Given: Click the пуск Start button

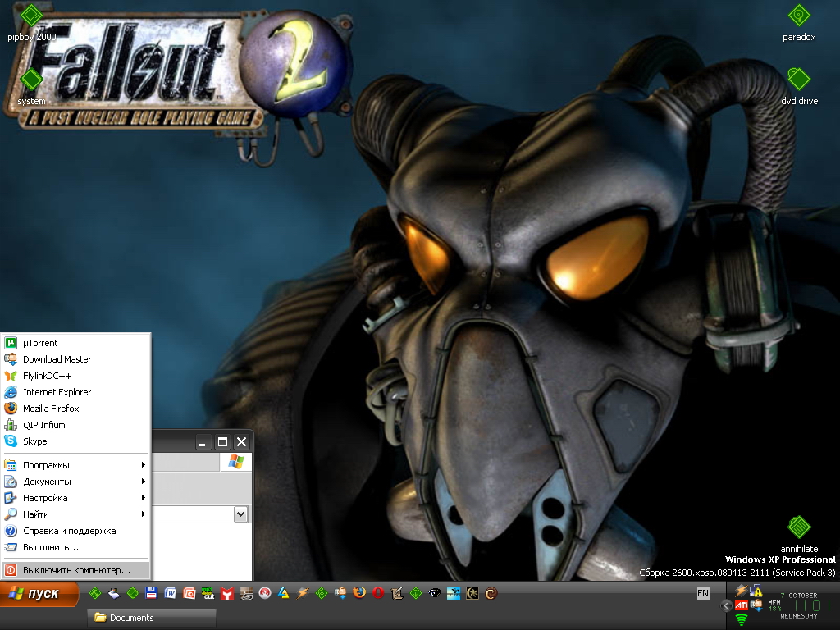Looking at the screenshot, I should pos(39,594).
